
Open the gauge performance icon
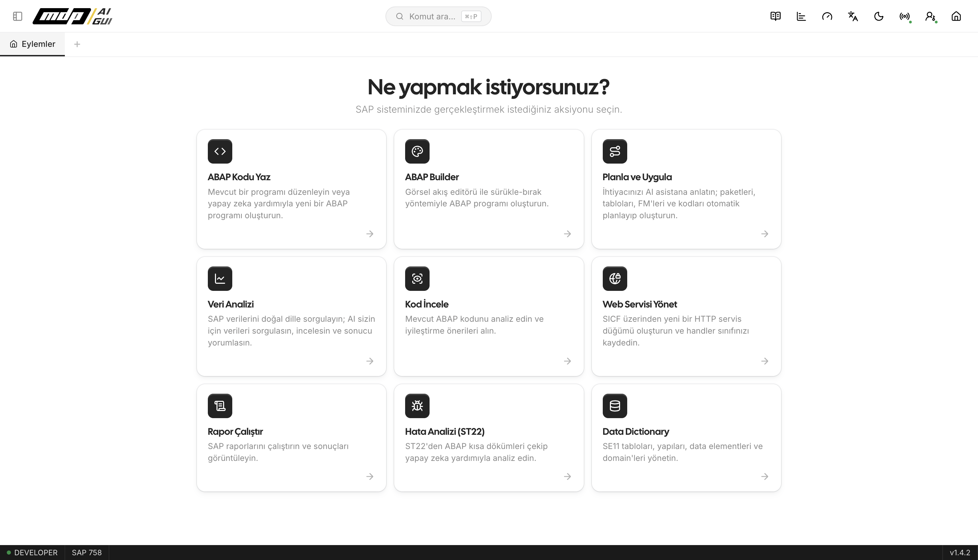pyautogui.click(x=827, y=16)
